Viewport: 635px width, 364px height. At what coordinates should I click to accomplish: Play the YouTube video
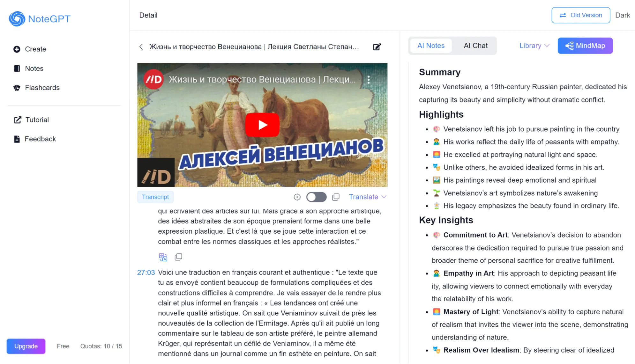pos(262,125)
